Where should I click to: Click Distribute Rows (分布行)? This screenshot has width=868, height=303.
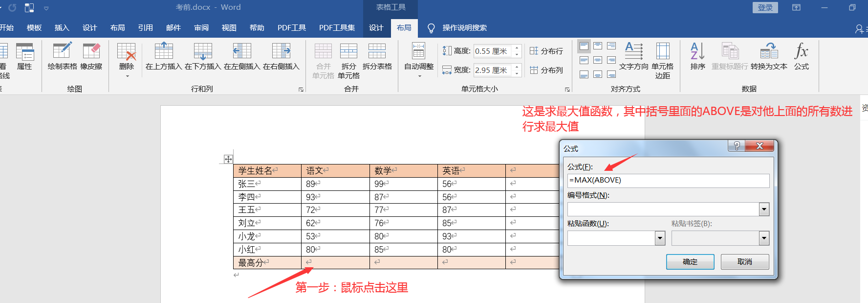[546, 51]
